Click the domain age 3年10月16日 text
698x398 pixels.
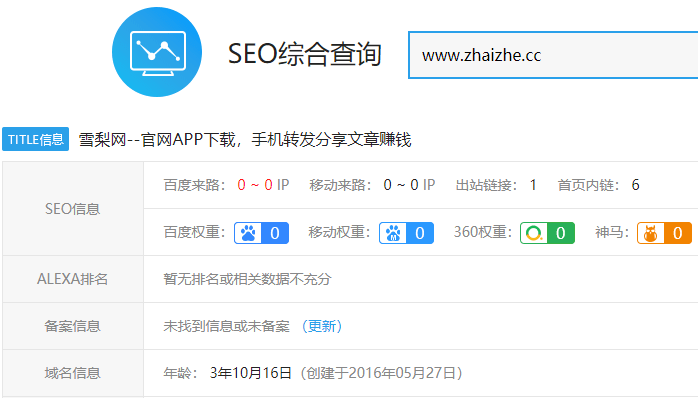click(x=250, y=373)
